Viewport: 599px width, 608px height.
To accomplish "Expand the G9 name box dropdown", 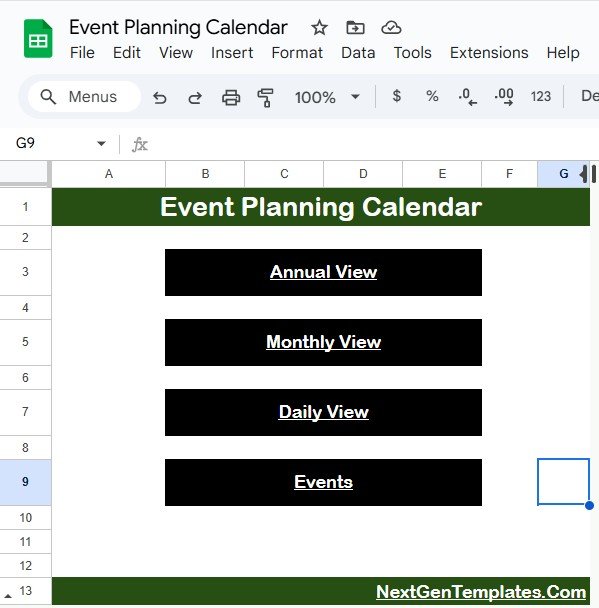I will click(x=101, y=143).
